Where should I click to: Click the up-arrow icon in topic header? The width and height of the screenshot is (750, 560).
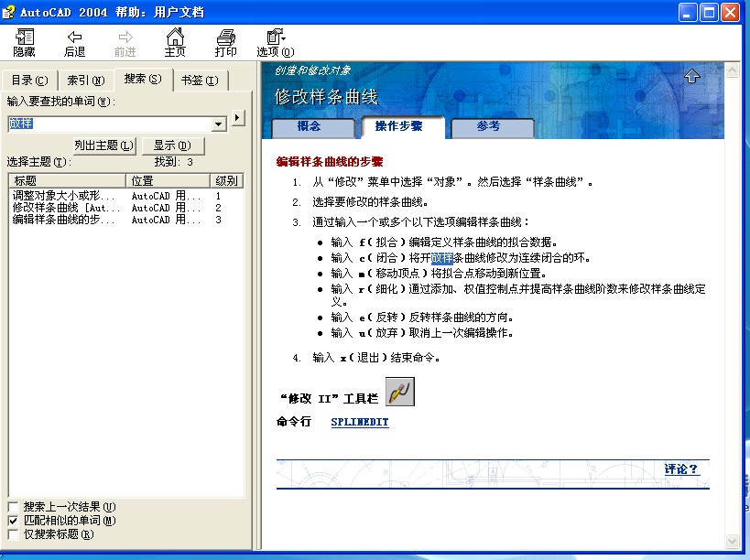[692, 76]
